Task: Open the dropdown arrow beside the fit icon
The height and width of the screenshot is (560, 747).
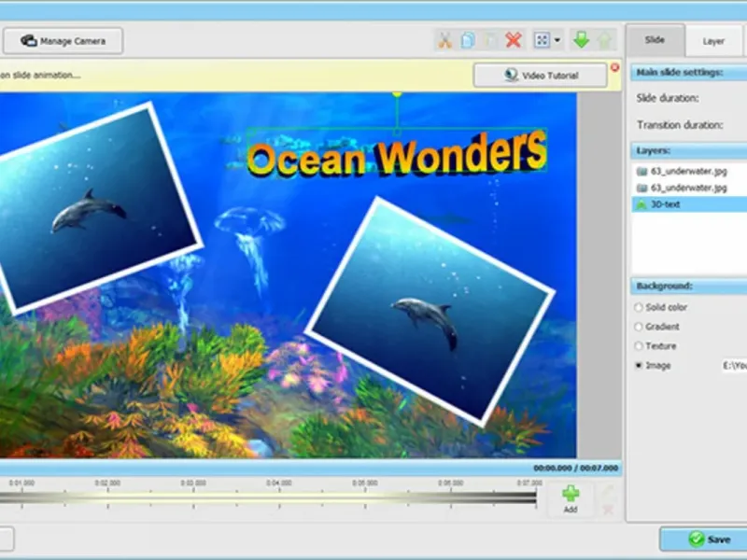Action: [557, 40]
